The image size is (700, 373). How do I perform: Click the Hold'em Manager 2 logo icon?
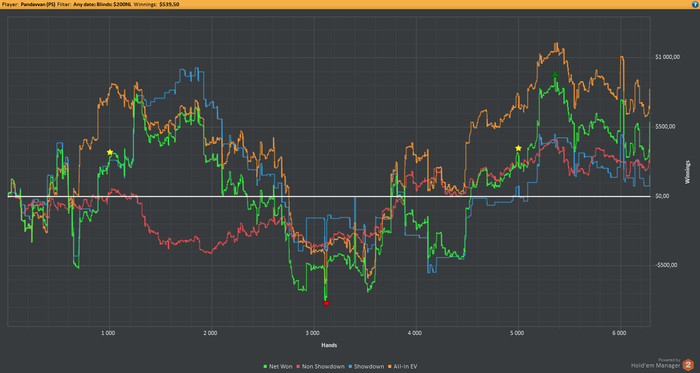[x=688, y=364]
